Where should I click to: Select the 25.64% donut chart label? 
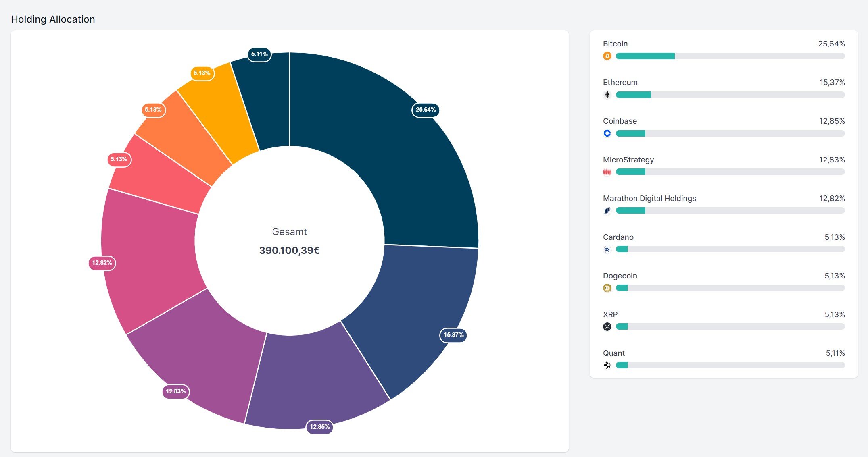(426, 110)
